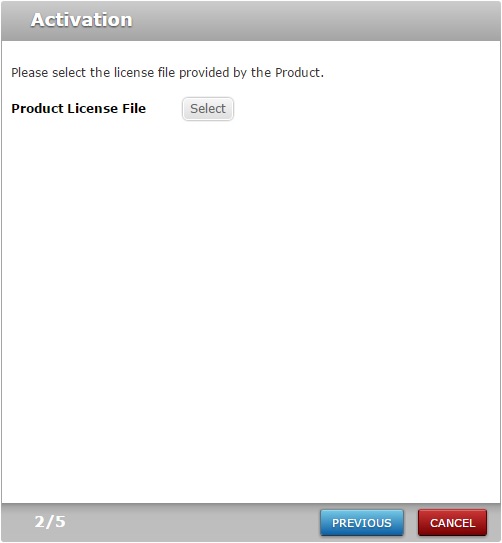Click the Select button for license file
502x543 pixels.
pyautogui.click(x=208, y=109)
